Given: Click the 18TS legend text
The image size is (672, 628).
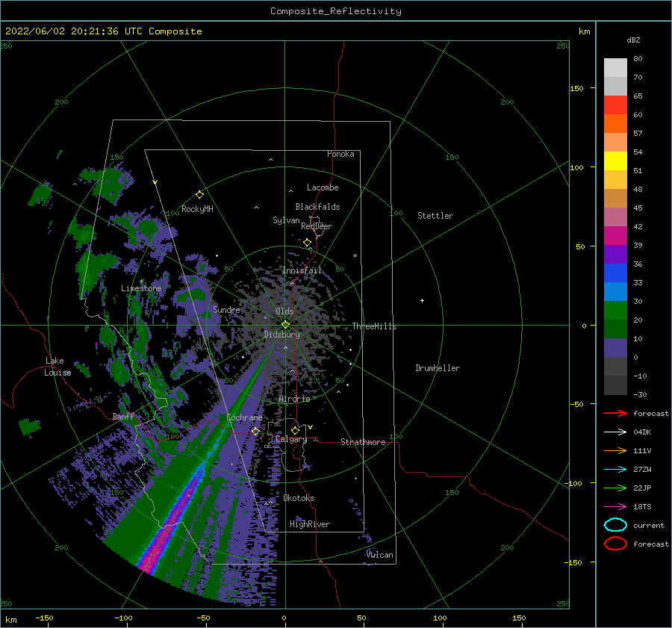Looking at the screenshot, I should coord(642,507).
